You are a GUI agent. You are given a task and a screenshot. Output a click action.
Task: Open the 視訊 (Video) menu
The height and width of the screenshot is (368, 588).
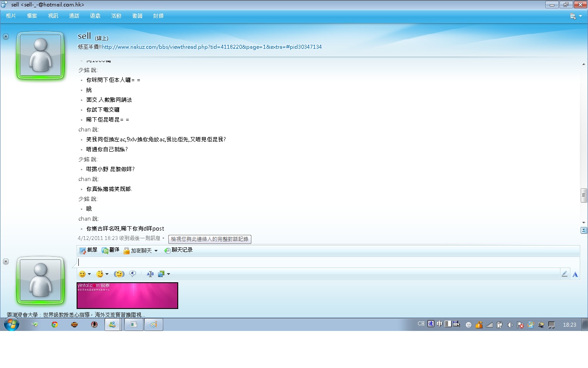tap(53, 16)
